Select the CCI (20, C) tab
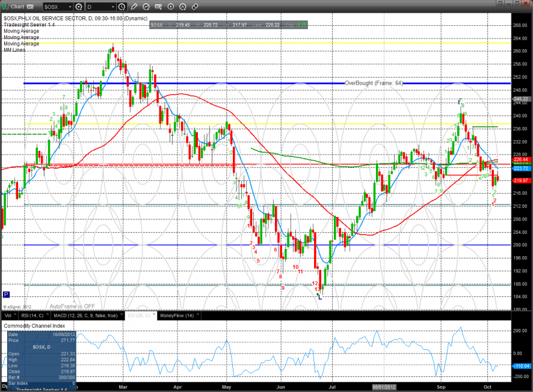533x392 pixels. 139,316
